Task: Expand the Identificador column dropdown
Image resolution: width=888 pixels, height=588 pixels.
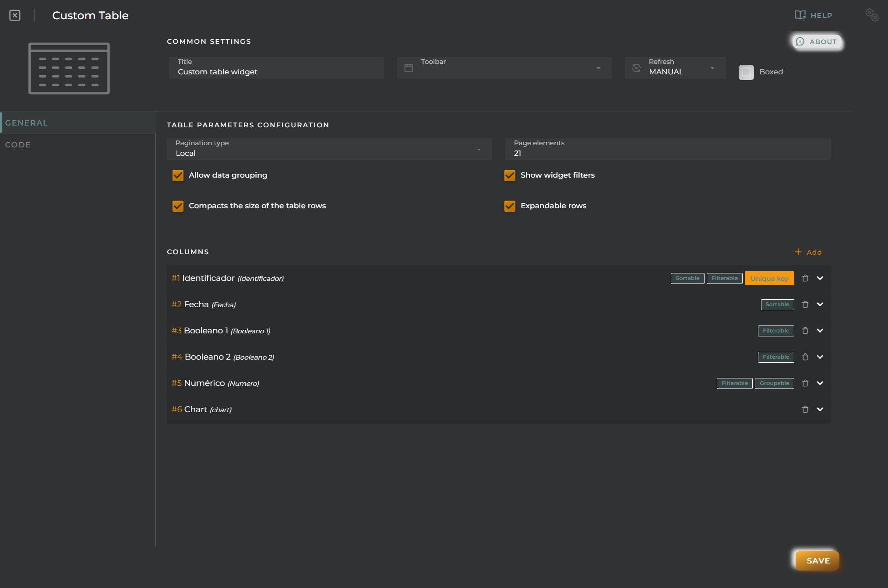Action: coord(820,278)
